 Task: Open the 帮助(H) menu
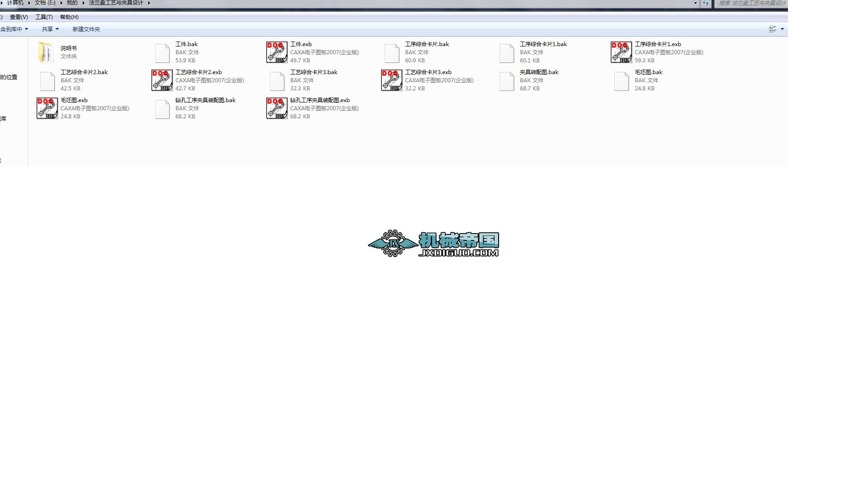pyautogui.click(x=69, y=17)
